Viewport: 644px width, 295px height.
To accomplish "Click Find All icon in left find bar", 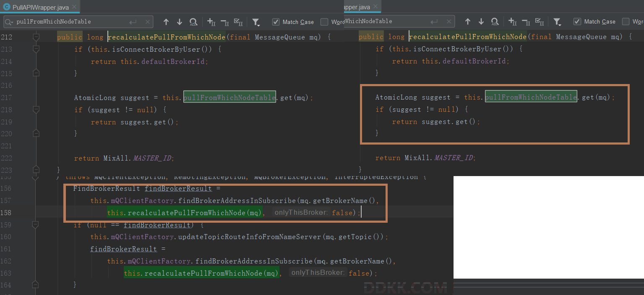I will point(193,22).
